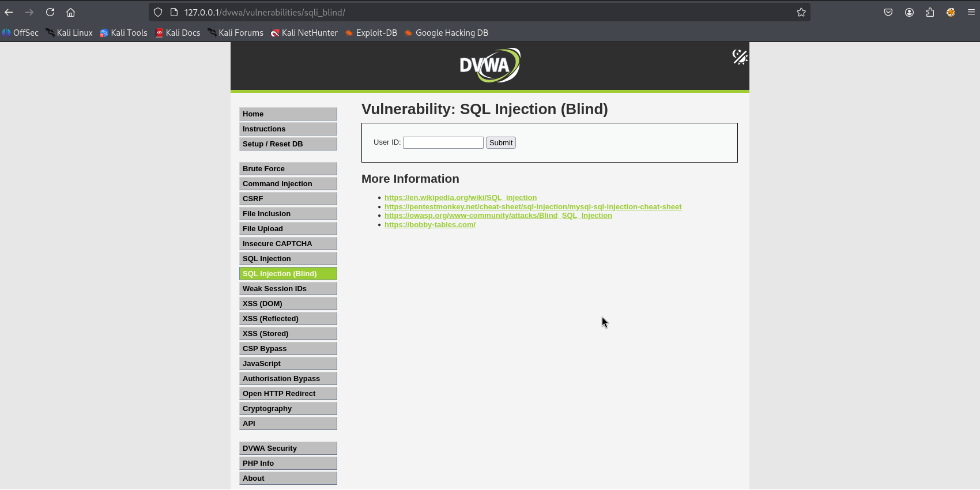Image resolution: width=980 pixels, height=490 pixels.
Task: Open the pentestmonkey cheat sheet link
Action: tap(533, 207)
